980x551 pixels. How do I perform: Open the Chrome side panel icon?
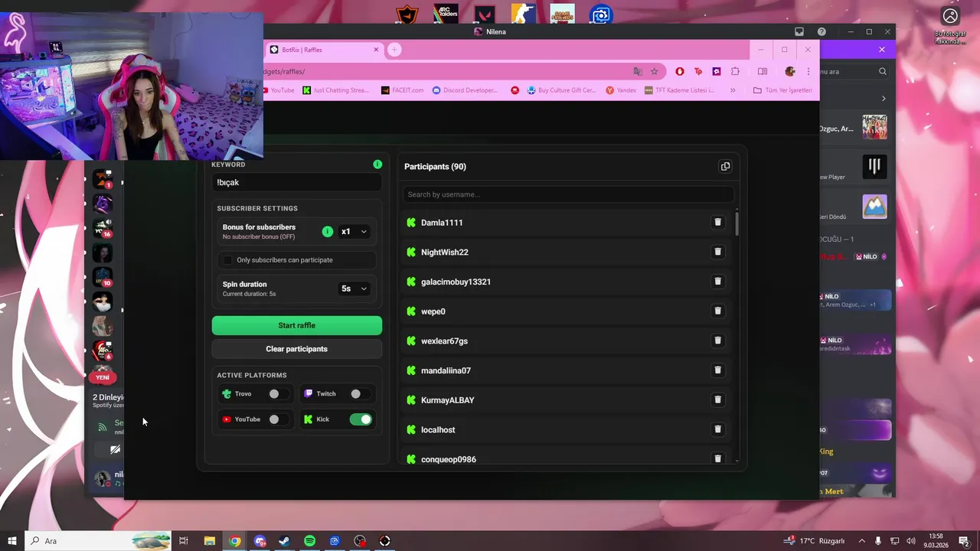pyautogui.click(x=763, y=71)
